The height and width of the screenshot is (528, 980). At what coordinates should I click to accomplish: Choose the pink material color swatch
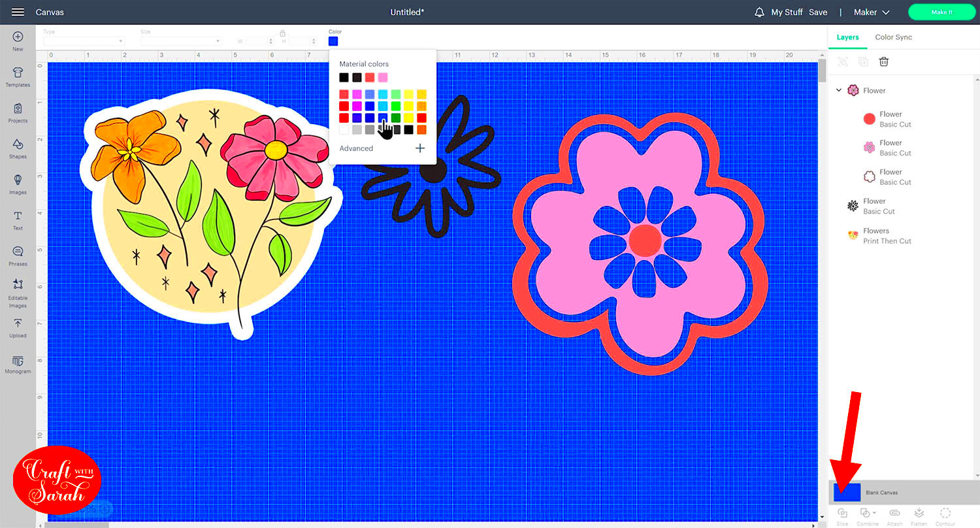click(x=383, y=77)
